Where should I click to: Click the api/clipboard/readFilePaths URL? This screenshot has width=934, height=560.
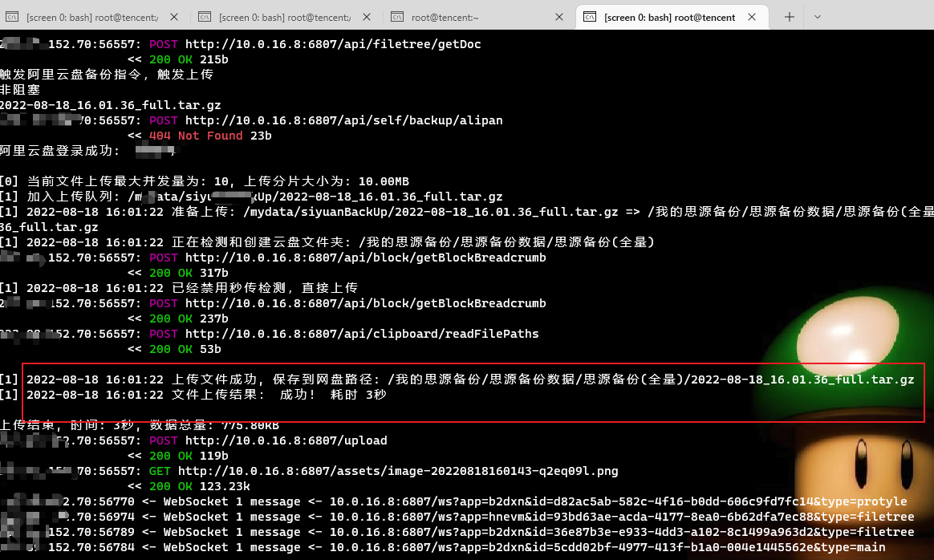pyautogui.click(x=362, y=334)
